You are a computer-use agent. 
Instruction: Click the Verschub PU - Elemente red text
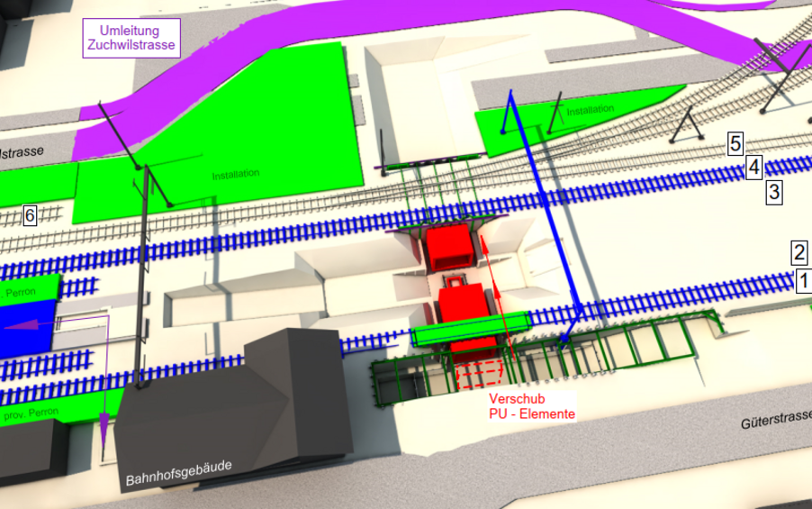[x=531, y=406]
